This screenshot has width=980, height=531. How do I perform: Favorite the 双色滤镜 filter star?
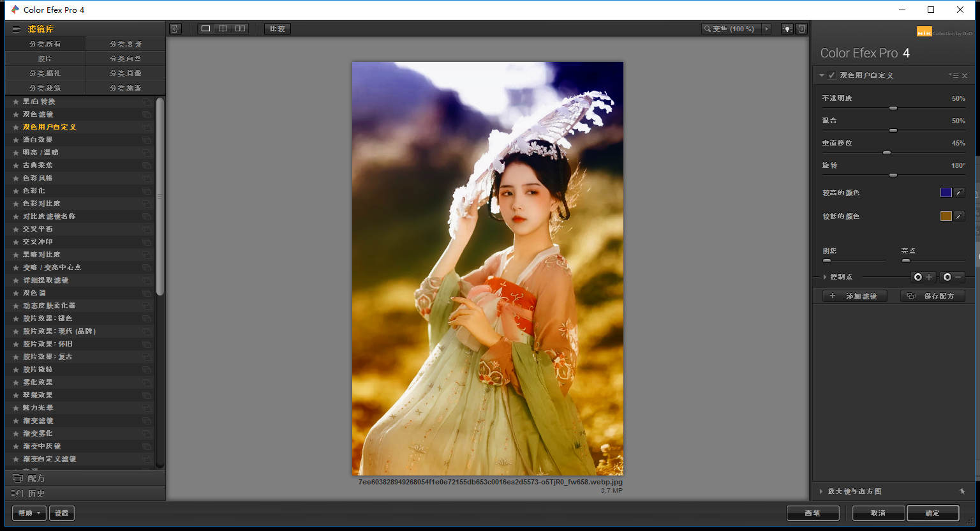[16, 114]
